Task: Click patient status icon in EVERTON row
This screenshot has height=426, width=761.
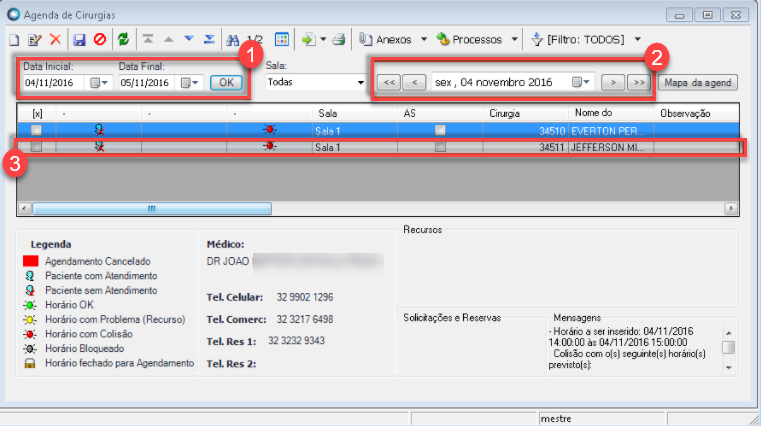Action: pos(99,130)
